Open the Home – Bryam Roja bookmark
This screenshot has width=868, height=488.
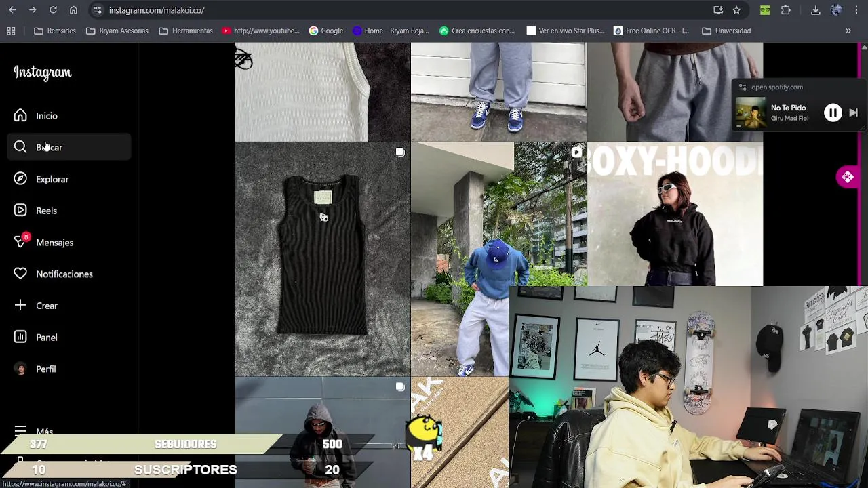[391, 30]
